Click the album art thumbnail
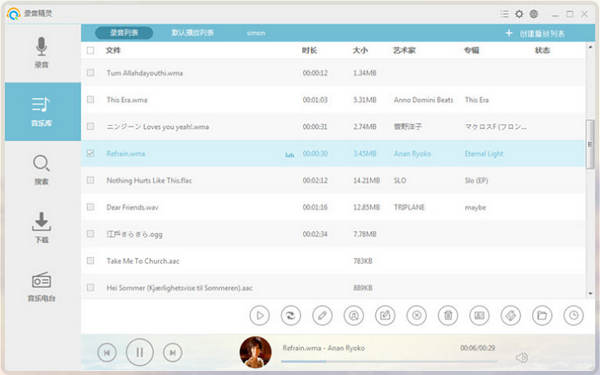 point(256,352)
